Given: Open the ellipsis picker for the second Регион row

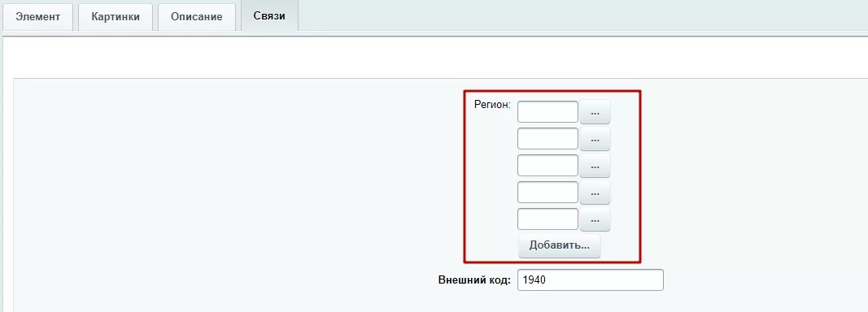Looking at the screenshot, I should (595, 139).
